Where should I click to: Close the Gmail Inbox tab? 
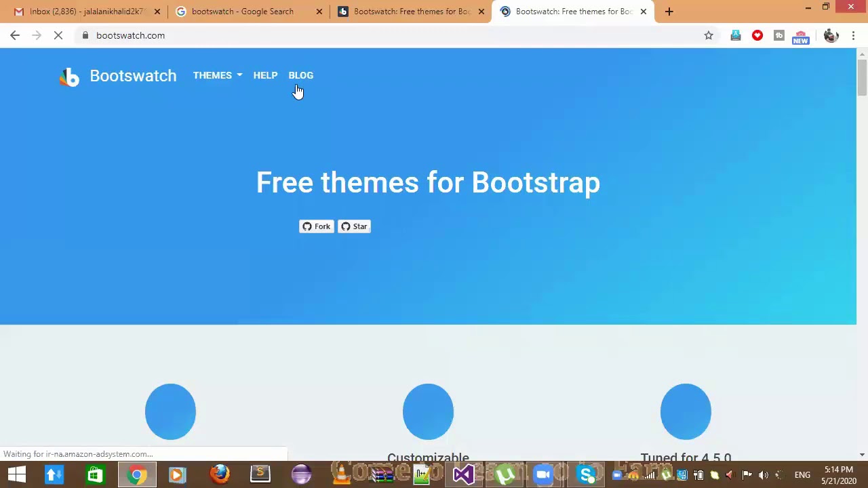pyautogui.click(x=157, y=12)
